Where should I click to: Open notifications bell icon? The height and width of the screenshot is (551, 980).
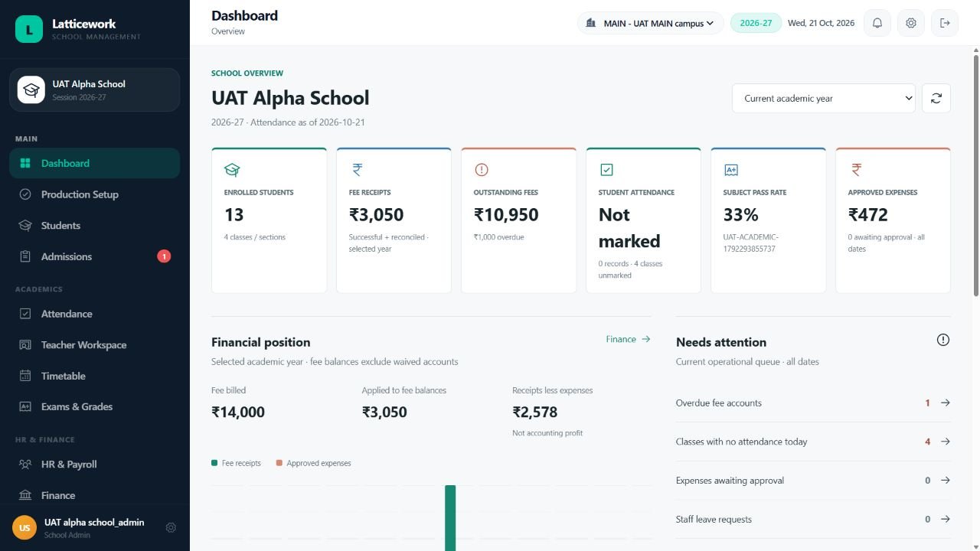877,23
